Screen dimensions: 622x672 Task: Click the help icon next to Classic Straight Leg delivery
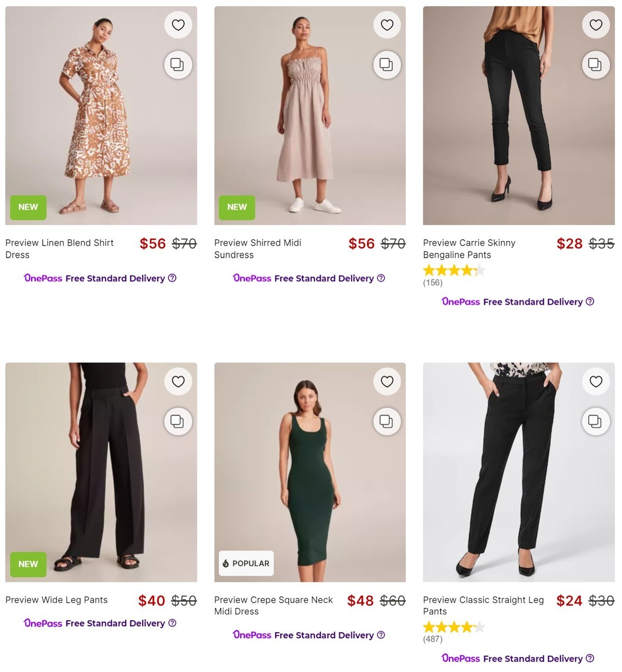pos(590,659)
